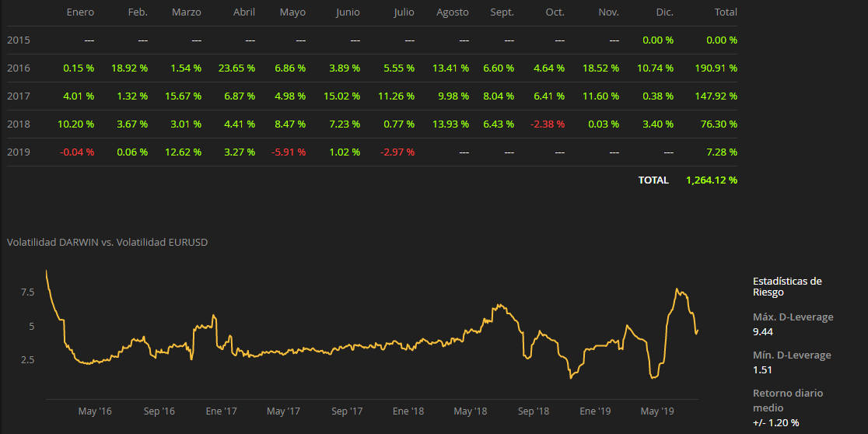
Task: Click the 2016 Total 190.91 %
Action: point(716,68)
